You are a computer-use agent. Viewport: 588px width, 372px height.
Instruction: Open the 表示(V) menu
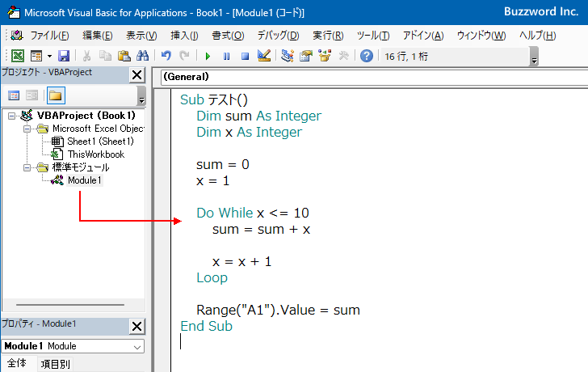[141, 36]
